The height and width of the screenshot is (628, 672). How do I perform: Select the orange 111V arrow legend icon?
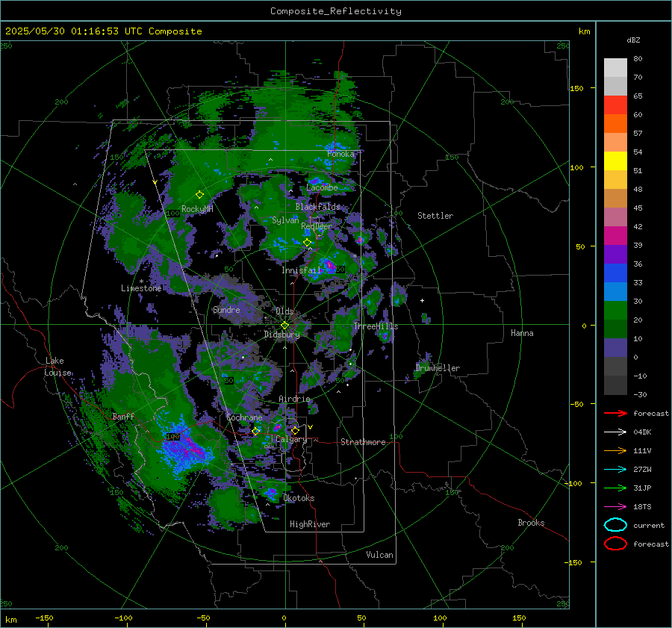coord(615,450)
